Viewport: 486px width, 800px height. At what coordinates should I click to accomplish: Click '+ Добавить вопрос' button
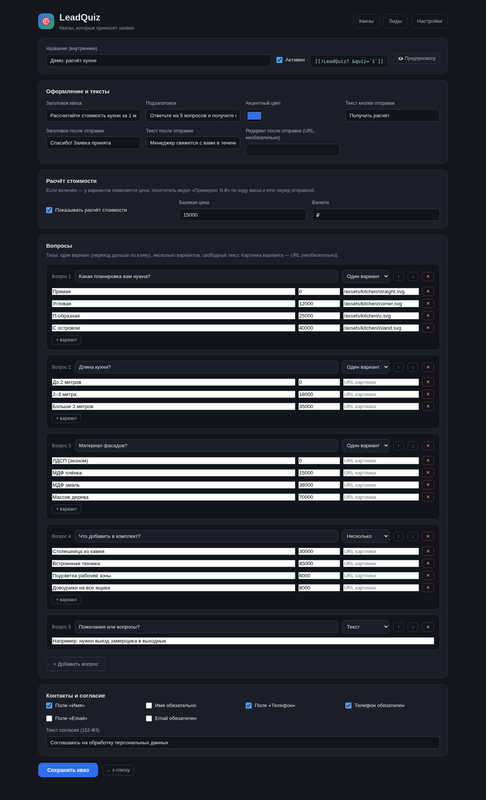[76, 664]
